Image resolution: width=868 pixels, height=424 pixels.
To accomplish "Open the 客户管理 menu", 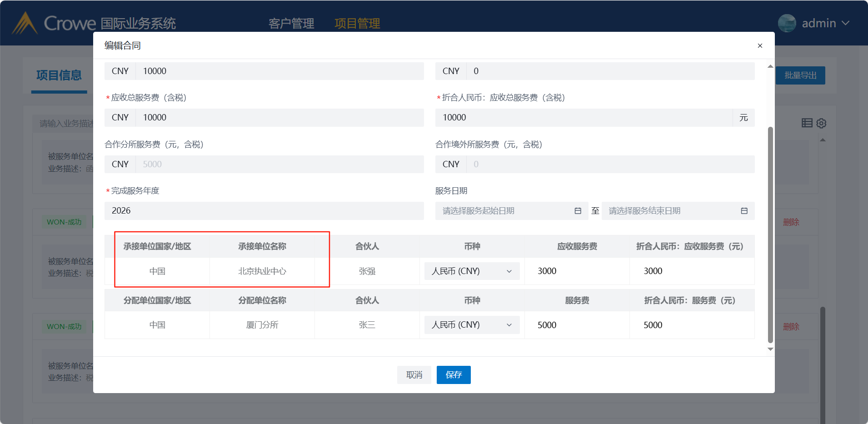I will coord(291,23).
